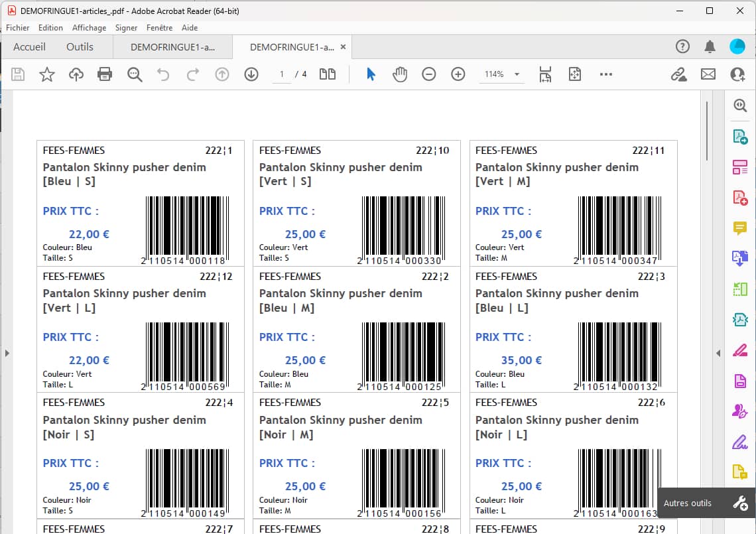Expand the left navigation pane arrow
756x534 pixels.
7,353
